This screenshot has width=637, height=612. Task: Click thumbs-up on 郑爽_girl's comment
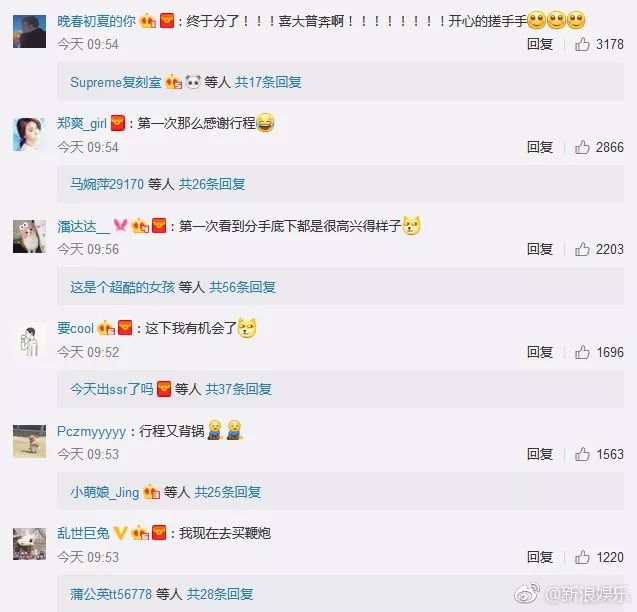tap(582, 147)
